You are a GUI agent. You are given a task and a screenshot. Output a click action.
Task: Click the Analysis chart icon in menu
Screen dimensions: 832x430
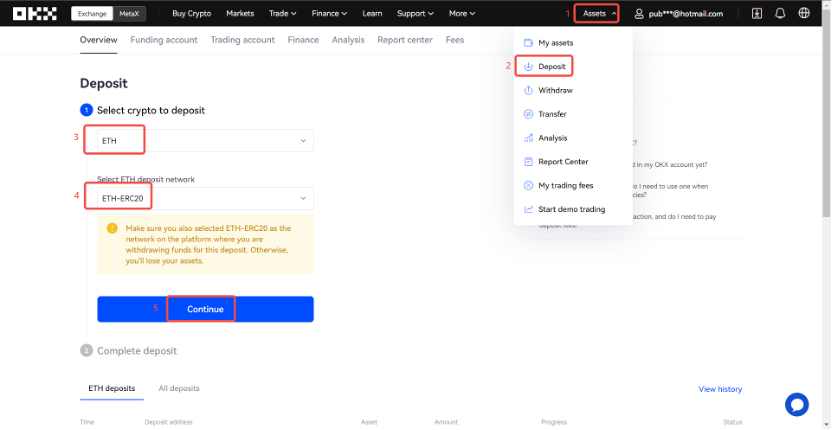tap(528, 138)
